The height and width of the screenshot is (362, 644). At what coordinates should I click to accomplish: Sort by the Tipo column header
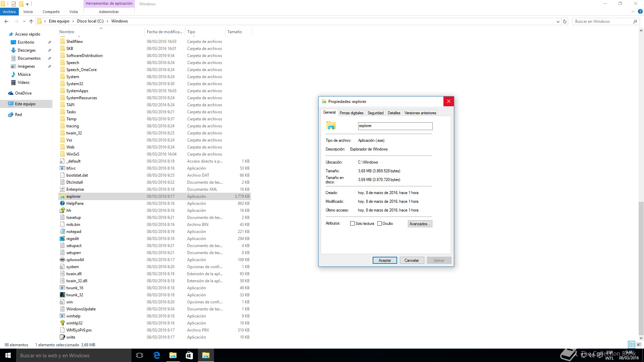coord(205,32)
